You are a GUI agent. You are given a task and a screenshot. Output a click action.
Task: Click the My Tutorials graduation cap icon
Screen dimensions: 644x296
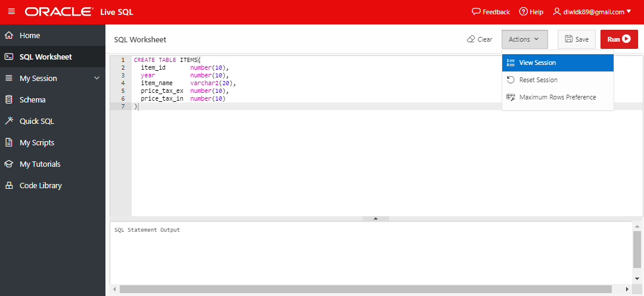pyautogui.click(x=8, y=164)
